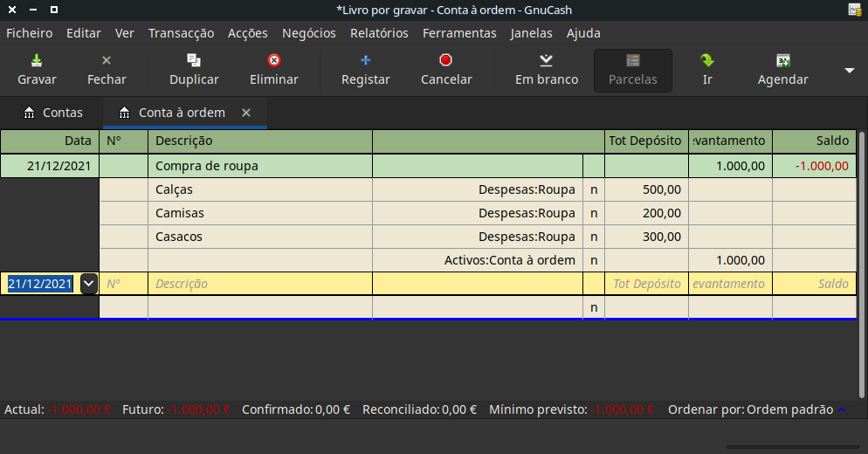Switch to the Contas tab
The height and width of the screenshot is (454, 868).
pos(53,113)
